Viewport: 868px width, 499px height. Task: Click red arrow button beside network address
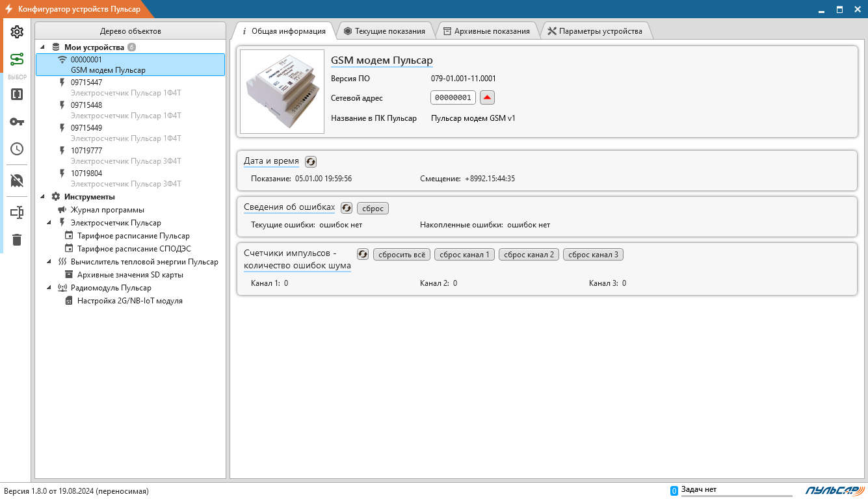click(488, 97)
